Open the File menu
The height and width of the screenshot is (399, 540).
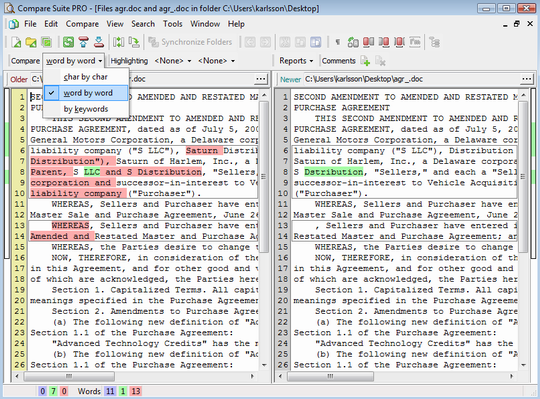tap(30, 24)
